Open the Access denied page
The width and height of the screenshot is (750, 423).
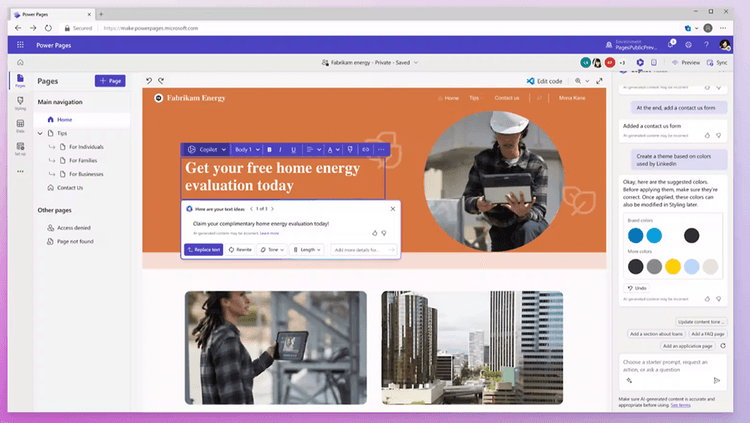point(69,228)
